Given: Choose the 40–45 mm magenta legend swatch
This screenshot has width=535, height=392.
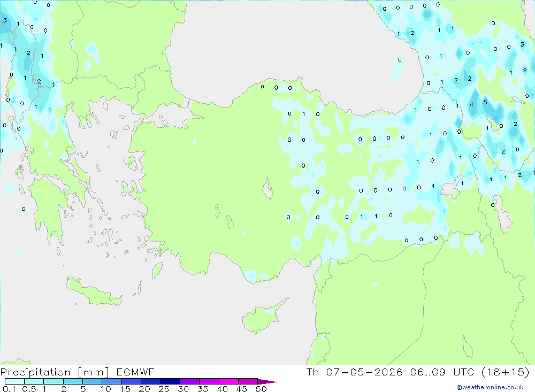Looking at the screenshot, I should [228, 381].
